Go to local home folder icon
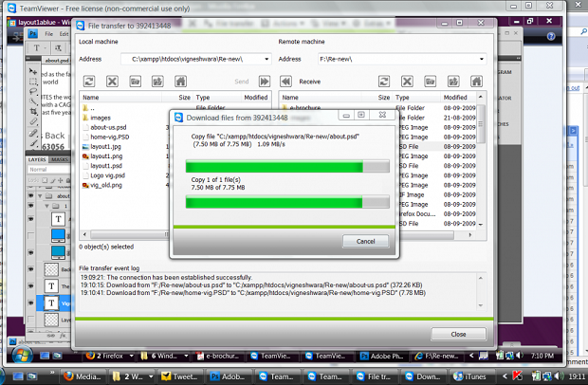588x385 pixels. [181, 82]
